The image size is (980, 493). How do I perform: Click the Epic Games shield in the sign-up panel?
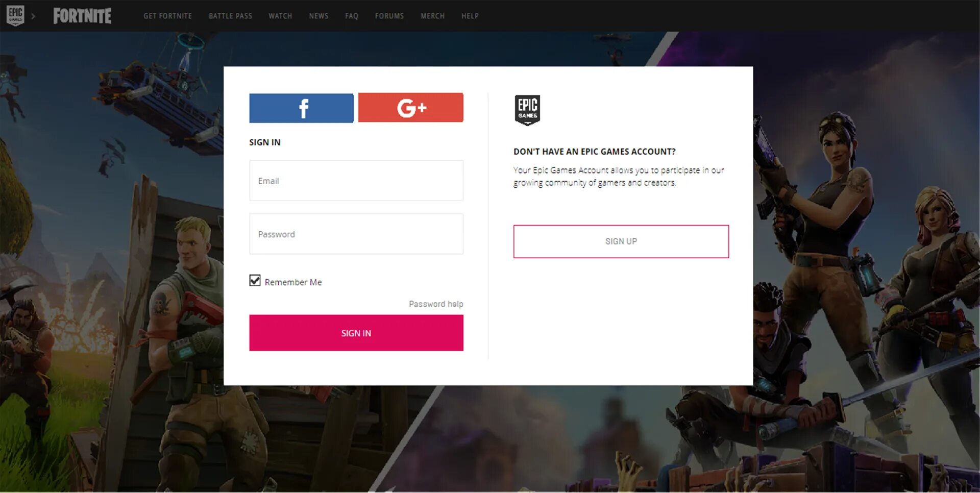[527, 110]
